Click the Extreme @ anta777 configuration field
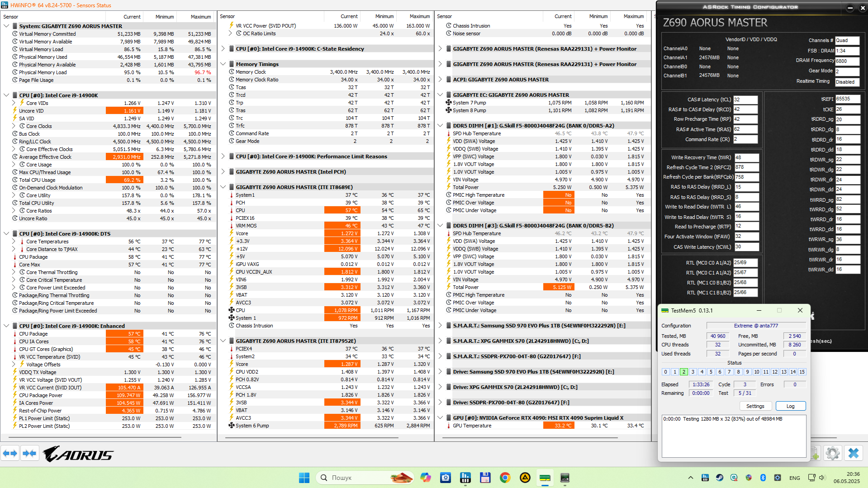 point(756,326)
